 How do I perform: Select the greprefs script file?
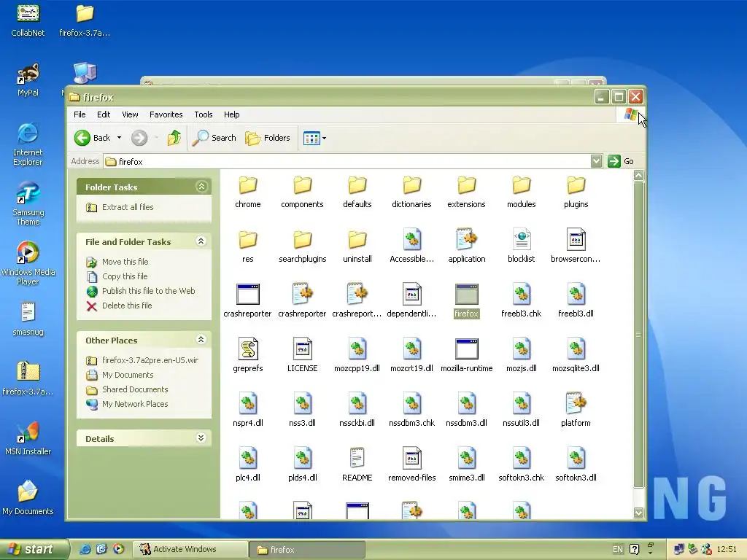(248, 356)
